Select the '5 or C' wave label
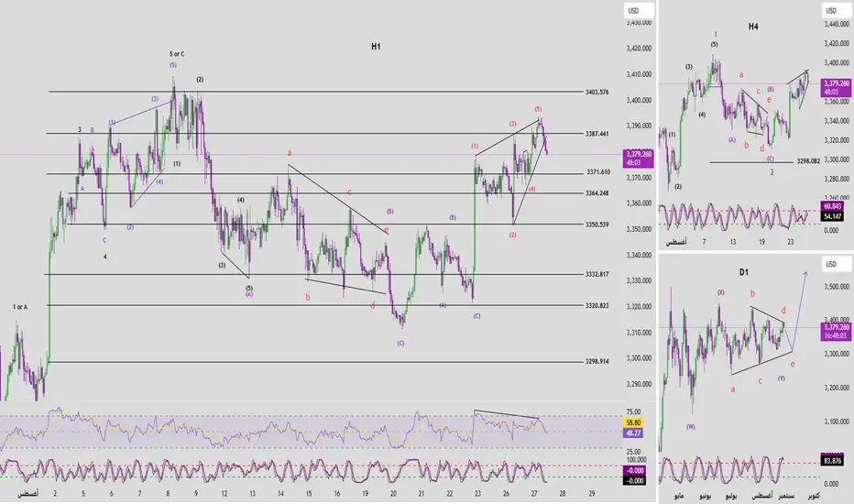Viewport: 854px width, 504px height. point(177,54)
